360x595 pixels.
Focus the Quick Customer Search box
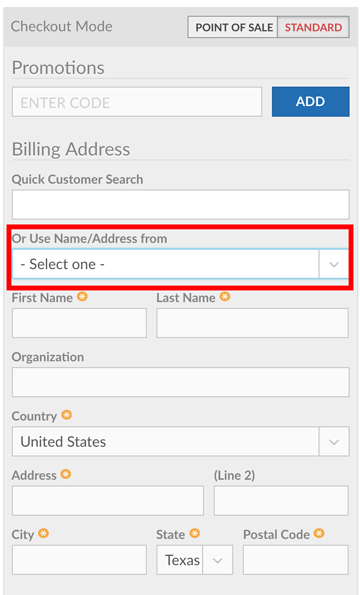click(181, 205)
